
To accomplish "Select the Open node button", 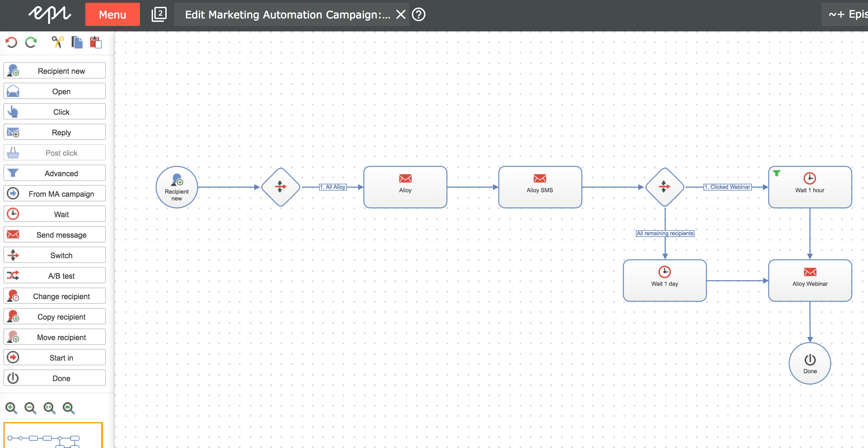I will point(55,91).
